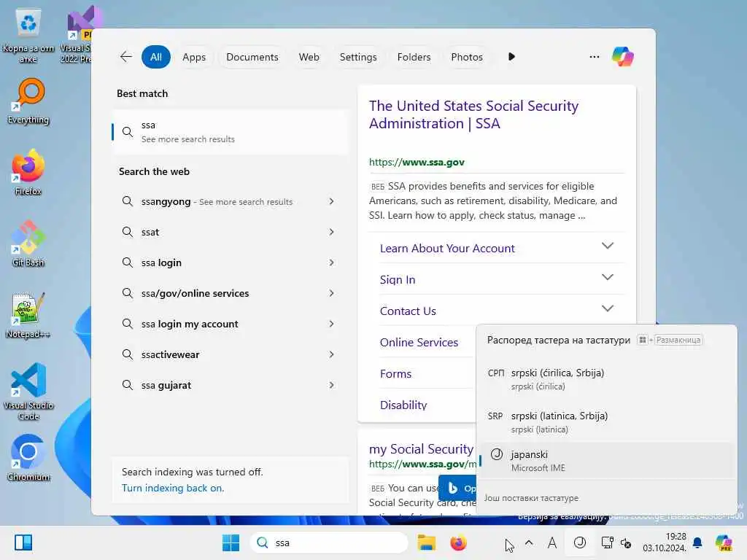Viewport: 747px width, 560px height.
Task: Expand the ssactivewear suggestion arrow
Action: [332, 354]
